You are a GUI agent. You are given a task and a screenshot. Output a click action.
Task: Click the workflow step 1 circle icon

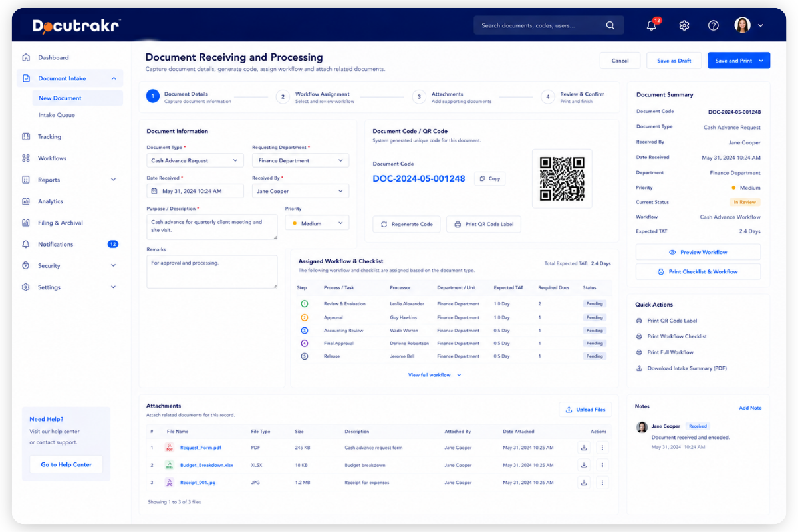coord(305,303)
